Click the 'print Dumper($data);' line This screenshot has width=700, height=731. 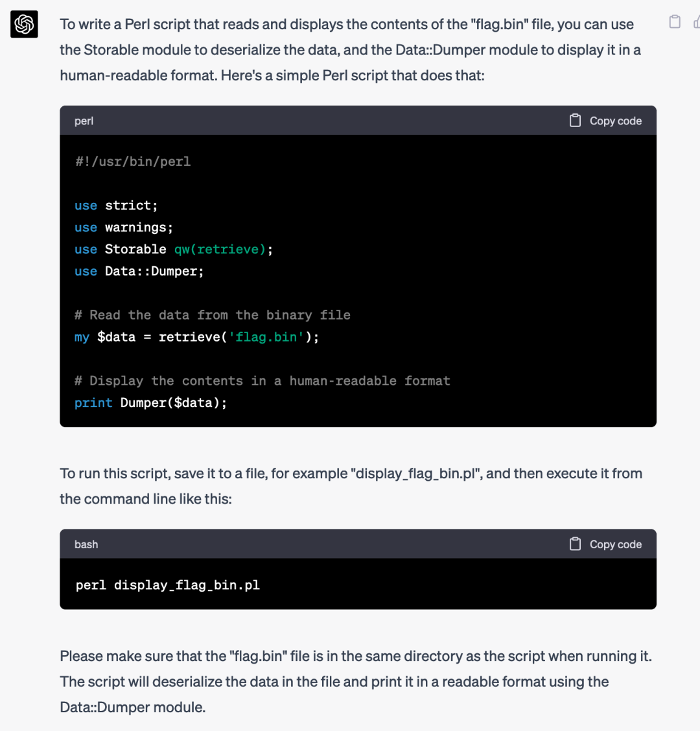coord(150,403)
